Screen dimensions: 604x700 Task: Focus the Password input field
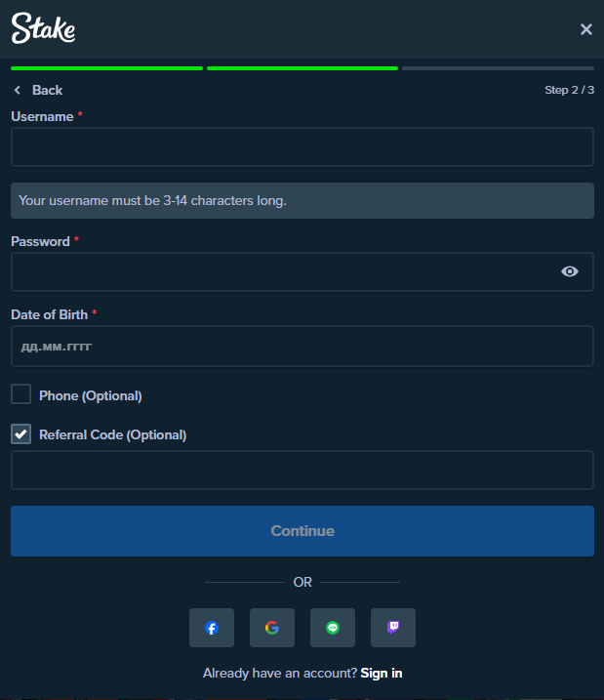[x=283, y=272]
